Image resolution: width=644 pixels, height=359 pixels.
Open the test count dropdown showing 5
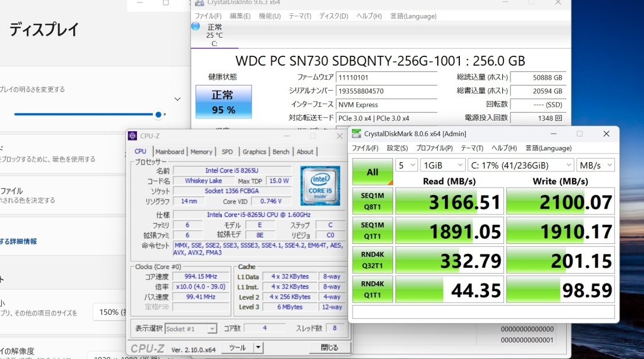[x=406, y=165]
